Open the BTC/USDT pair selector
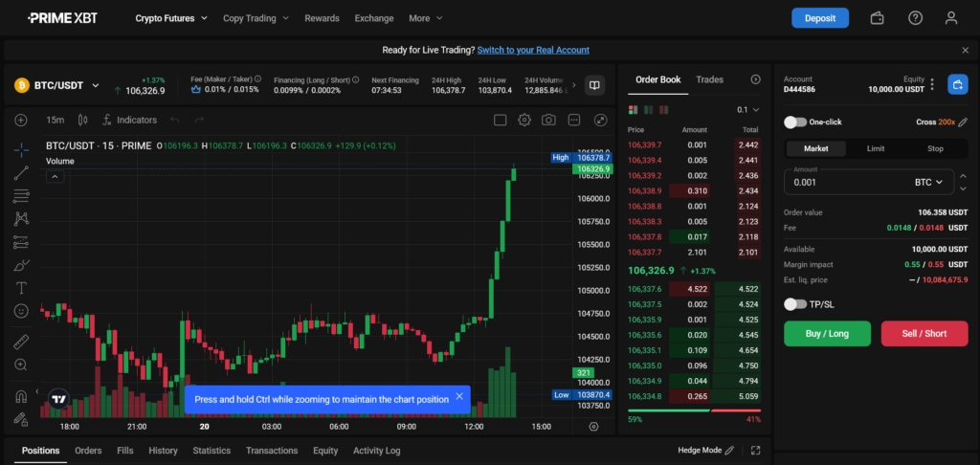The height and width of the screenshot is (465, 980). coord(56,85)
